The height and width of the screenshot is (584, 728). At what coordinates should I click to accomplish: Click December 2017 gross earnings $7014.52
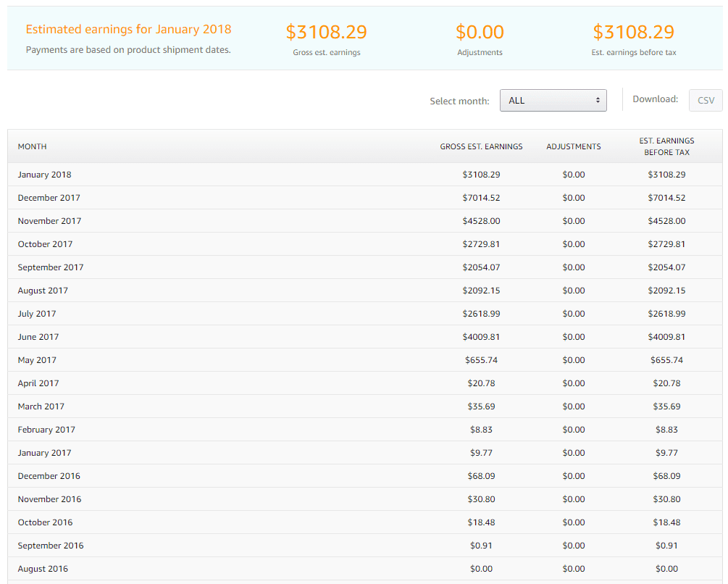point(481,198)
